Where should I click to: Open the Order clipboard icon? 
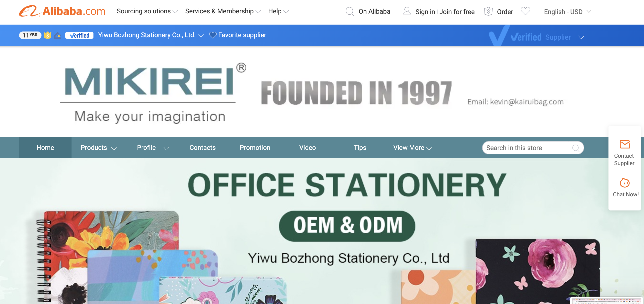488,11
